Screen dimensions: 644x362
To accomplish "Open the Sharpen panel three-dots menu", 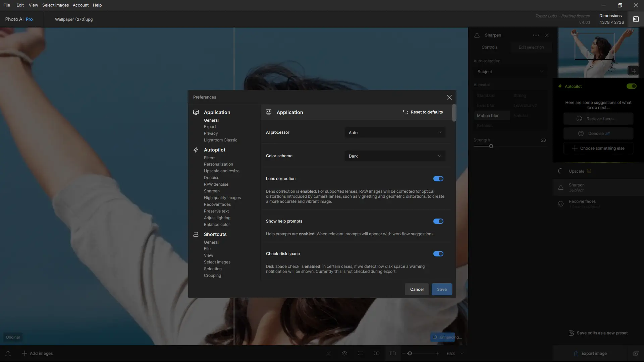I will (536, 35).
